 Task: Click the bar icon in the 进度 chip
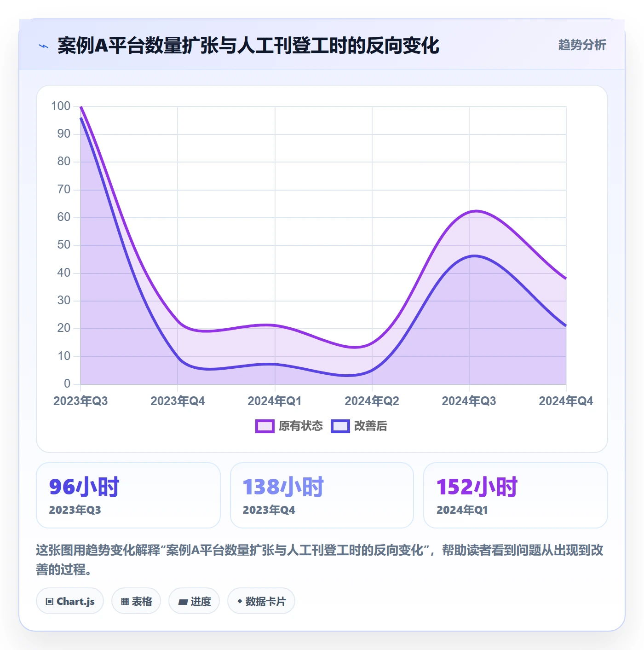[x=183, y=602]
